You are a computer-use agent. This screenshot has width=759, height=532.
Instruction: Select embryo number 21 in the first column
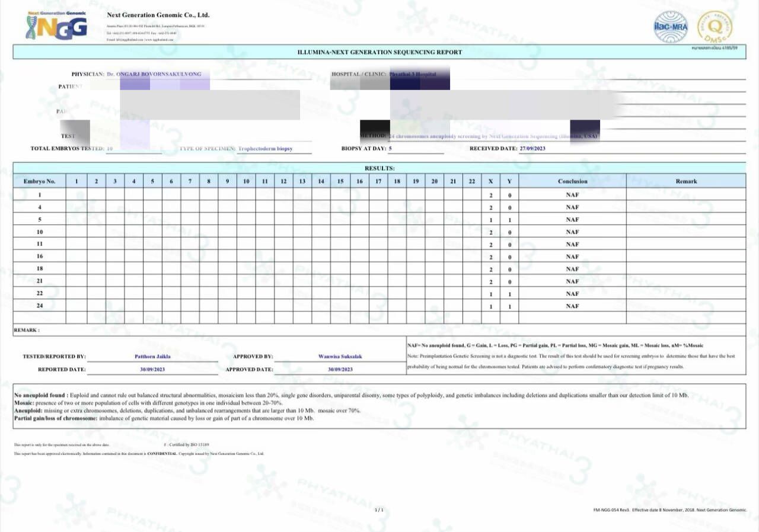[40, 281]
